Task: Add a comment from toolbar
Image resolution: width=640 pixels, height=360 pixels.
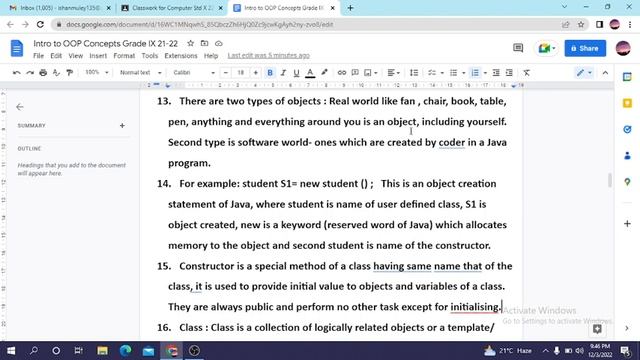Action: (x=355, y=73)
